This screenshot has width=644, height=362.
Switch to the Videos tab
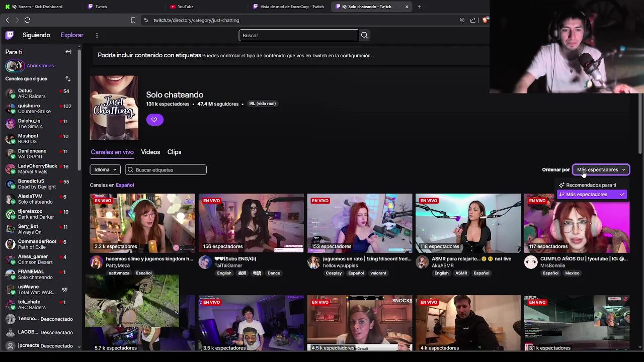[x=150, y=152]
